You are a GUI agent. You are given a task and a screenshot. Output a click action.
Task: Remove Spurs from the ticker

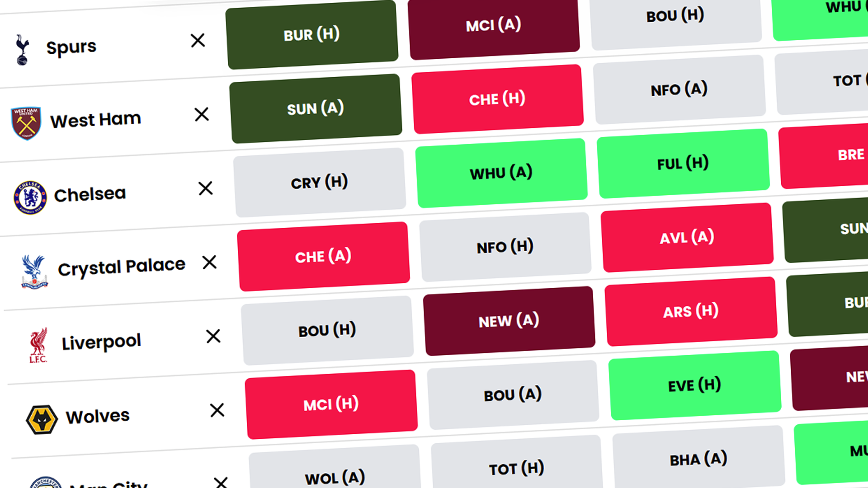[x=198, y=41]
